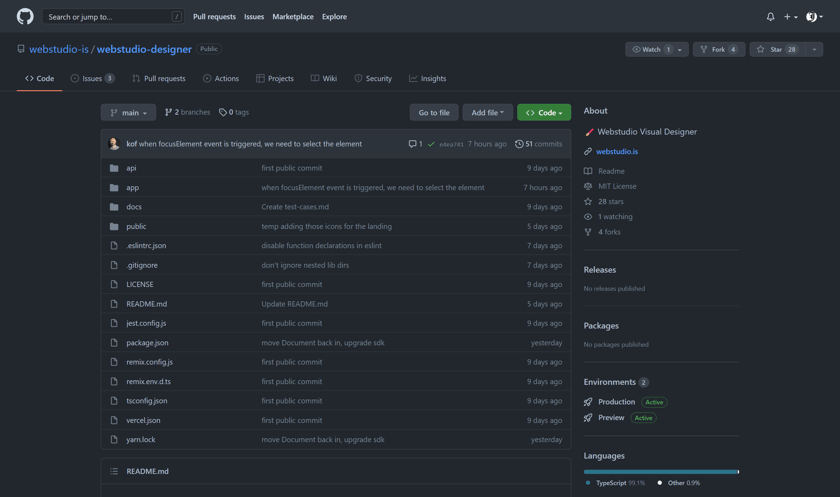
Task: Open the Add file dropdown
Action: tap(488, 112)
